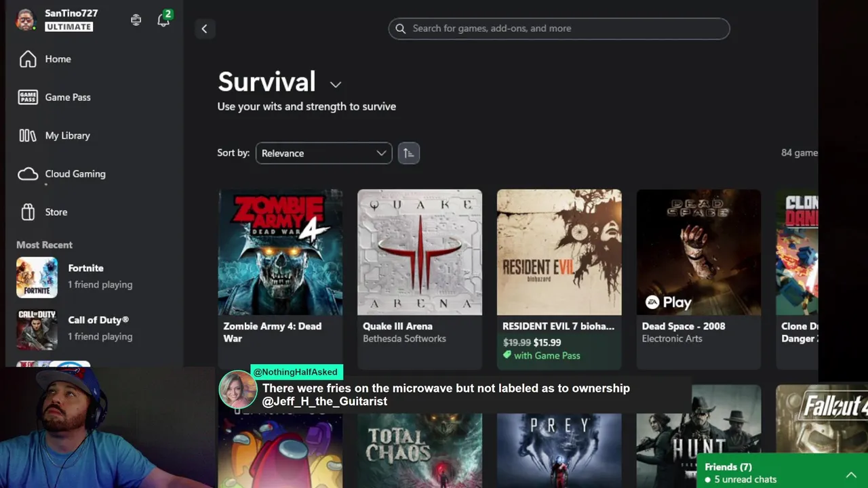Viewport: 868px width, 488px height.
Task: Open the Clone Drone game tile
Action: tap(797, 279)
